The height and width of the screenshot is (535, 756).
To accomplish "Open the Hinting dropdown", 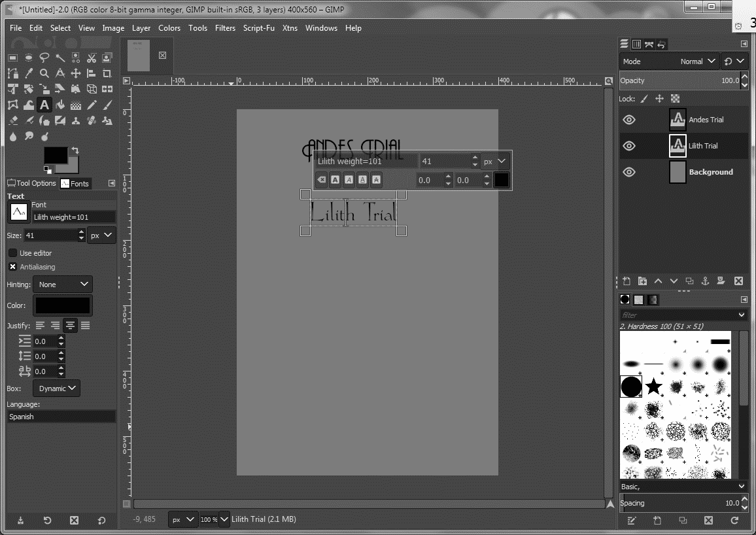I will (x=63, y=285).
